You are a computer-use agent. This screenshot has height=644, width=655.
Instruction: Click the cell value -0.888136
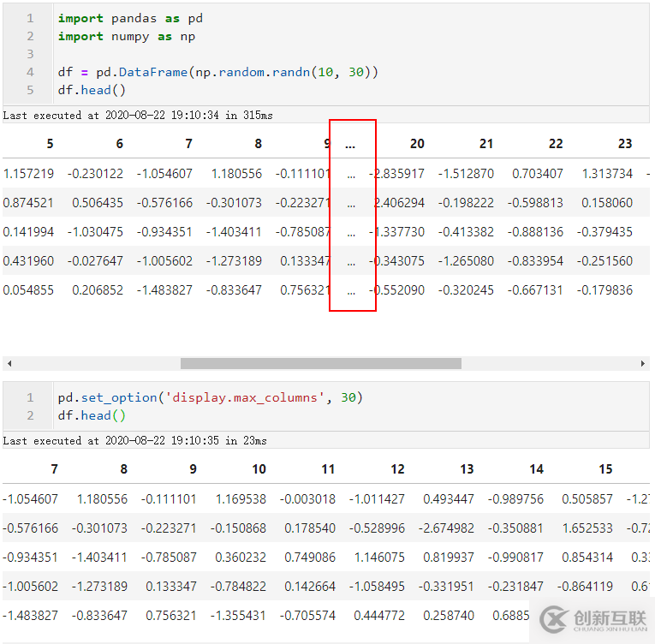tap(535, 231)
